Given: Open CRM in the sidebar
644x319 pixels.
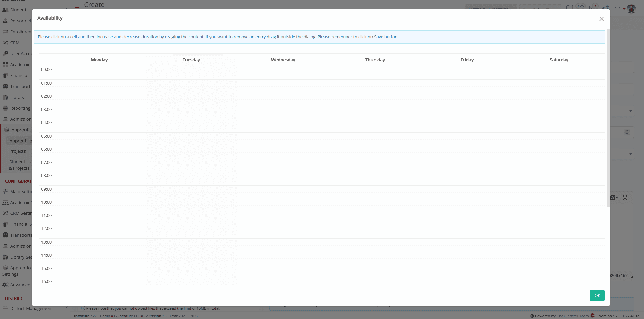Looking at the screenshot, I should (x=15, y=43).
